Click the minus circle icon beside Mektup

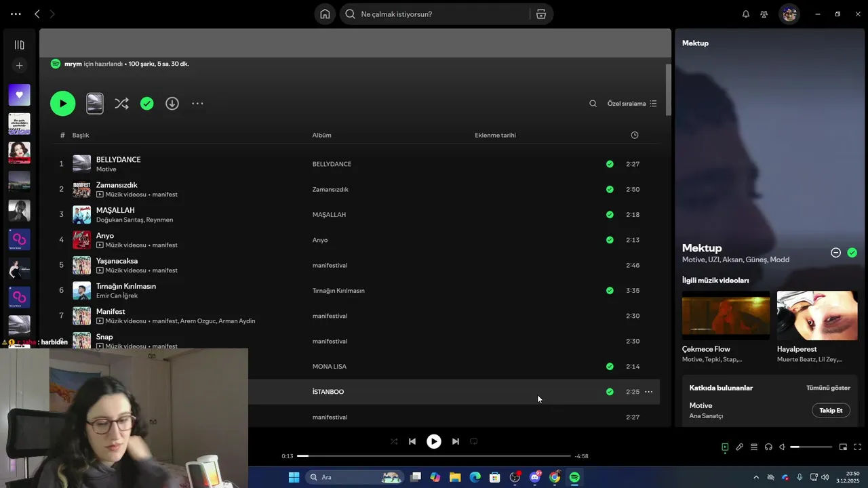point(836,252)
